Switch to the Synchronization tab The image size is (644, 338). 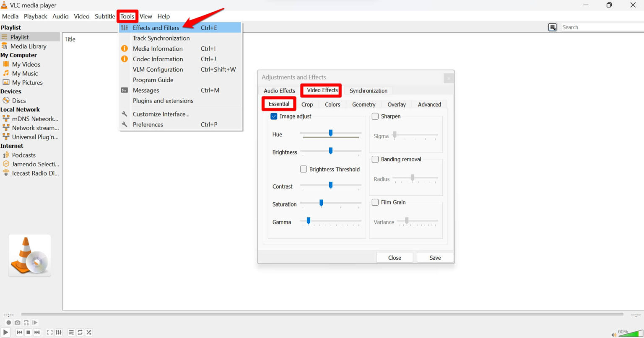coord(368,90)
